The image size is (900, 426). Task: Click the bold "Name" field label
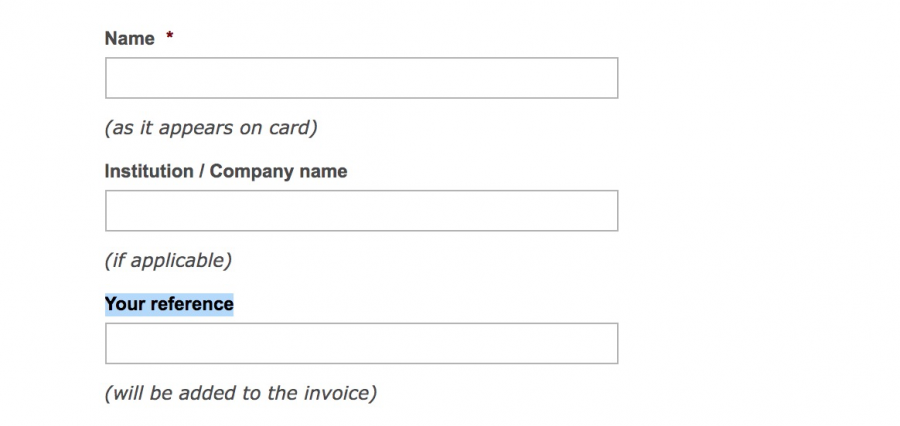(x=129, y=39)
